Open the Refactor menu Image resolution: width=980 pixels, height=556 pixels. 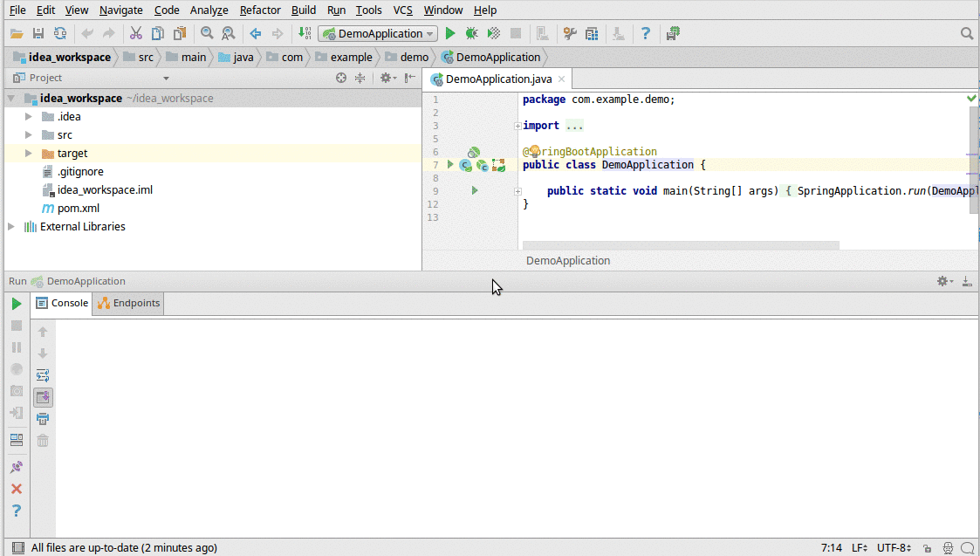click(260, 10)
